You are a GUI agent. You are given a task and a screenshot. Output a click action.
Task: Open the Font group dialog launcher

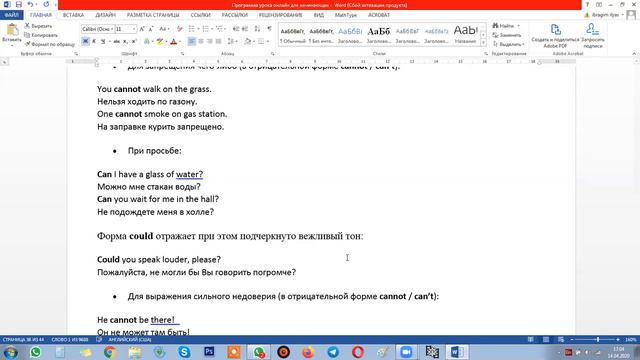[182, 53]
